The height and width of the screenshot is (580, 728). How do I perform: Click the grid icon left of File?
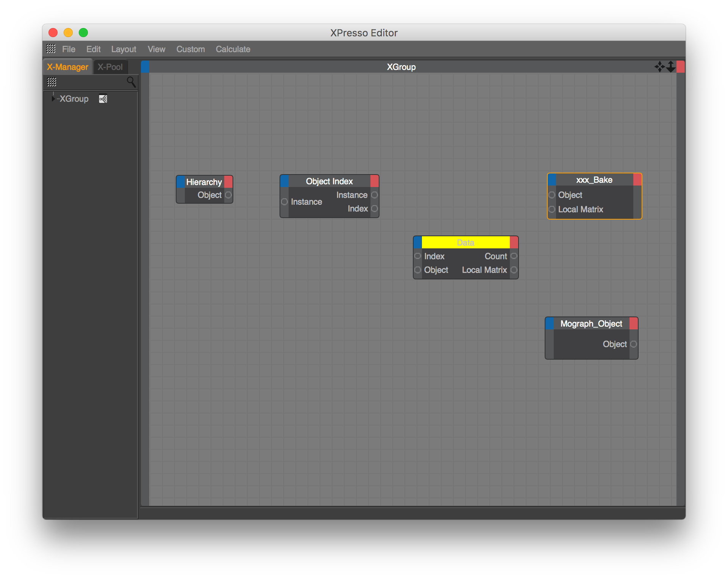(x=51, y=49)
